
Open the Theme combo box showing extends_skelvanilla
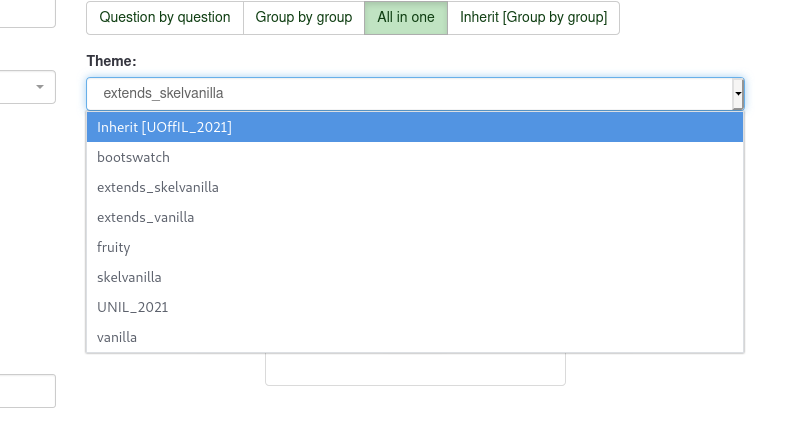415,94
